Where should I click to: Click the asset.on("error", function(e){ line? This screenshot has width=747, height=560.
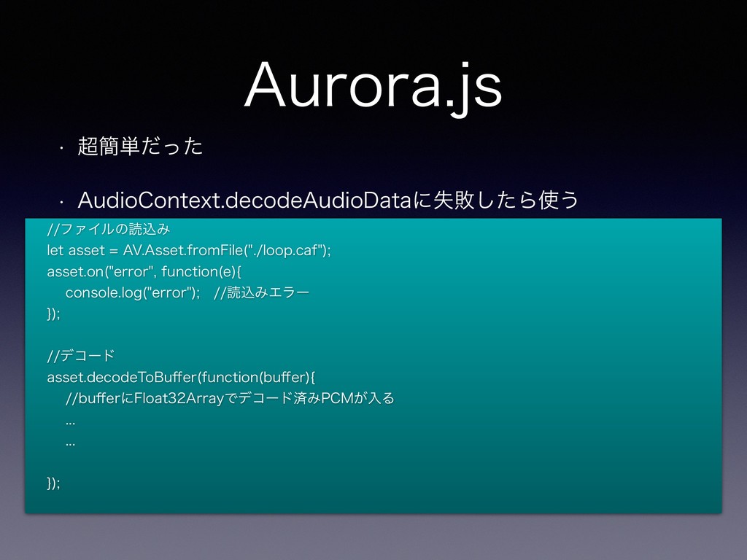pos(144,271)
